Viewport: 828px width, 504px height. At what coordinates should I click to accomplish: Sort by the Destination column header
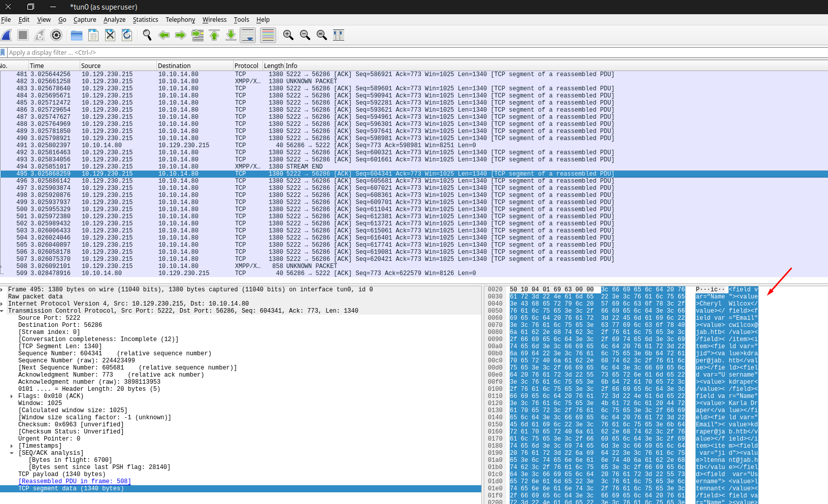[x=195, y=66]
